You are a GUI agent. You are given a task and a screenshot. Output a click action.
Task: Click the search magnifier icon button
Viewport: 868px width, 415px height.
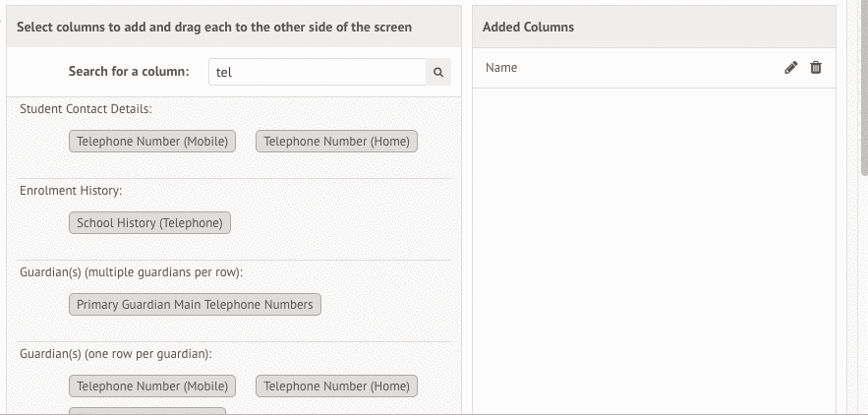(x=438, y=73)
